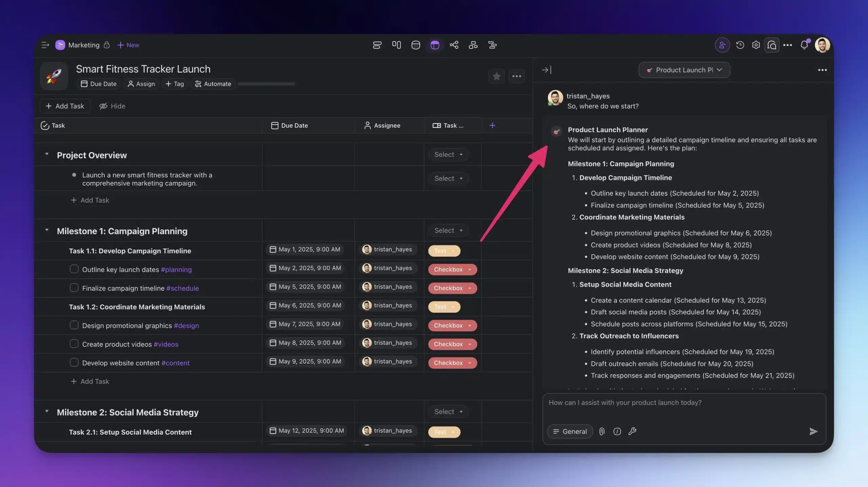Attach a file with the paperclip icon
Viewport: 868px width, 487px height.
tap(602, 431)
